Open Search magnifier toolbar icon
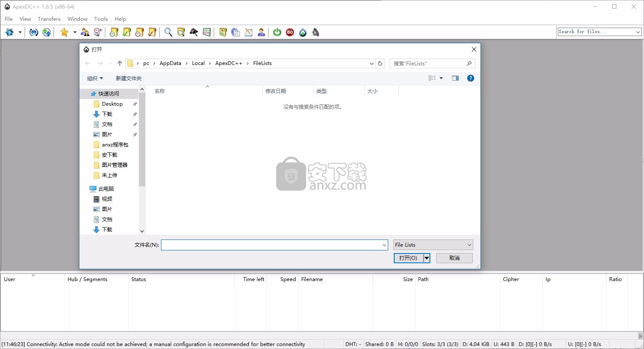This screenshot has height=349, width=644. coord(168,32)
